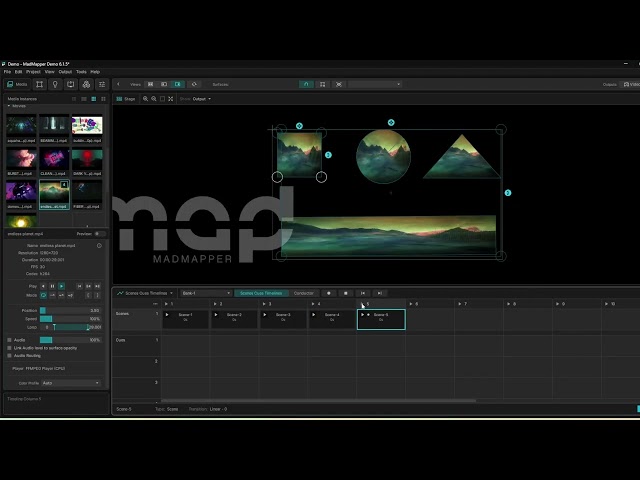The image size is (640, 480).
Task: Jump to the previous media with skip-back icon
Action: pyautogui.click(x=80, y=286)
